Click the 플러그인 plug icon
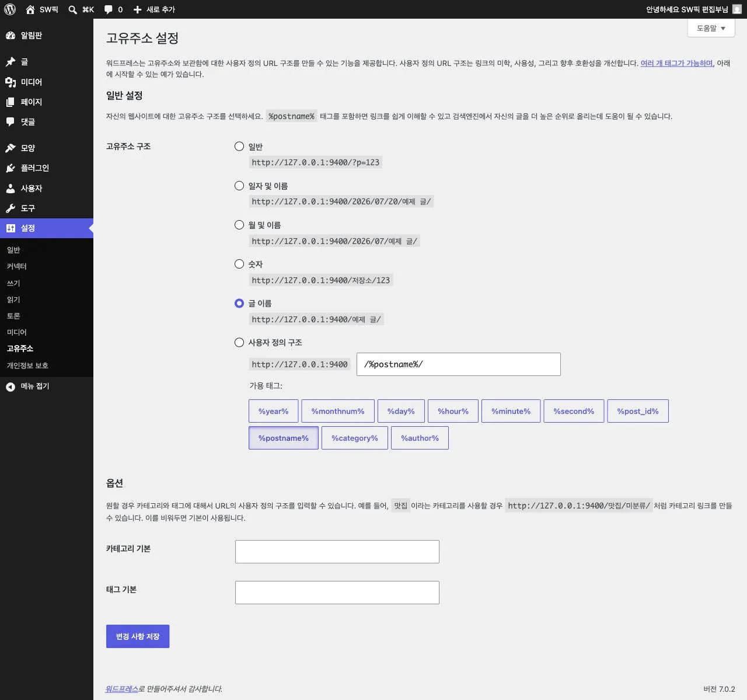Image resolution: width=747 pixels, height=700 pixels. 11,168
